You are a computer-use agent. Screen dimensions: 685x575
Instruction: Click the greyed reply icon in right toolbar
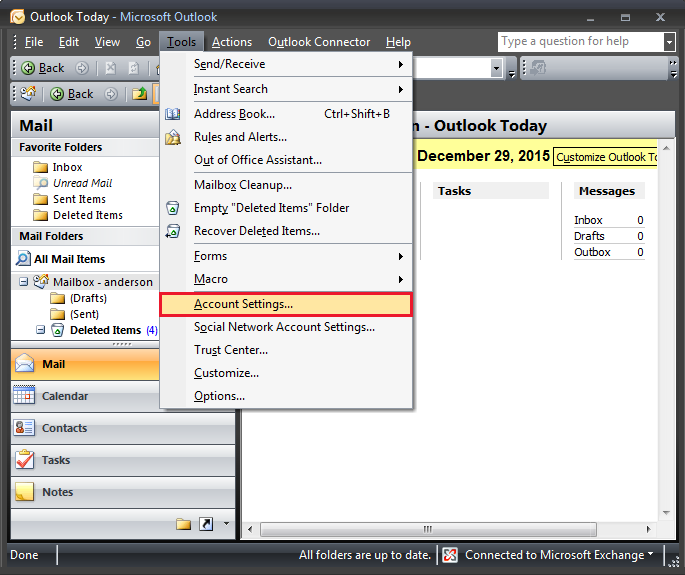(538, 68)
